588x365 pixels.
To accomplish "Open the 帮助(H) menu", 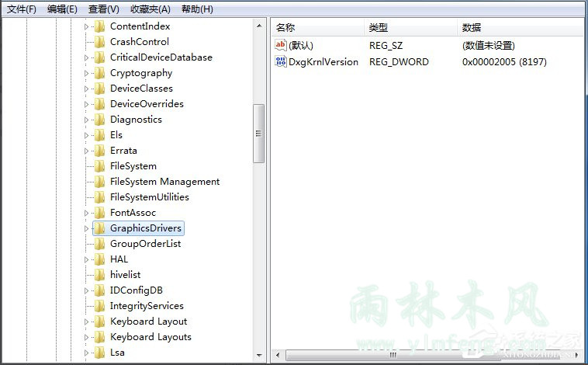I will pyautogui.click(x=197, y=9).
